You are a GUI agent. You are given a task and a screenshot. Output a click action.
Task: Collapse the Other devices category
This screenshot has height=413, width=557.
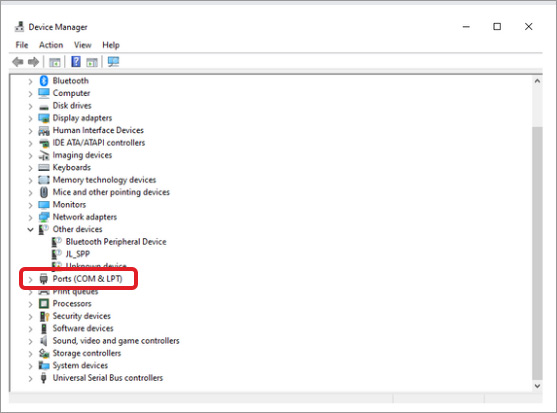31,229
